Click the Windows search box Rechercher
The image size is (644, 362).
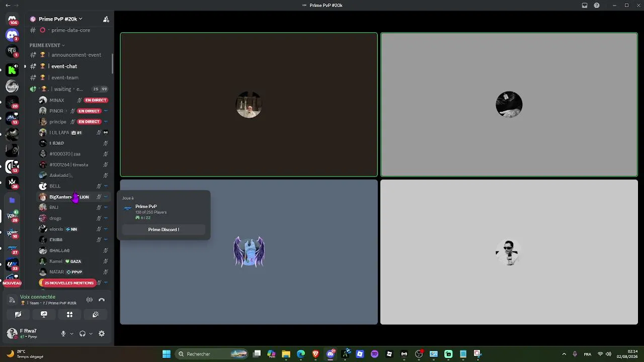click(211, 354)
